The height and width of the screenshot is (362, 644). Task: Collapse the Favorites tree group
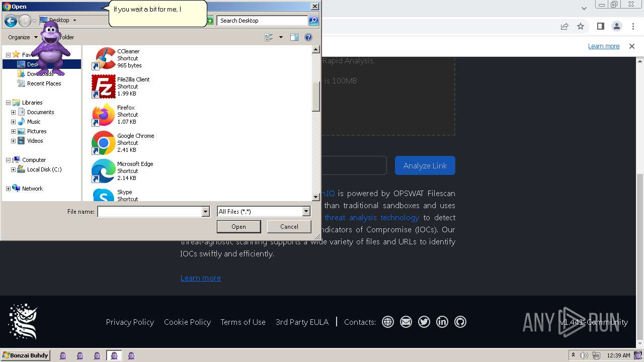8,55
